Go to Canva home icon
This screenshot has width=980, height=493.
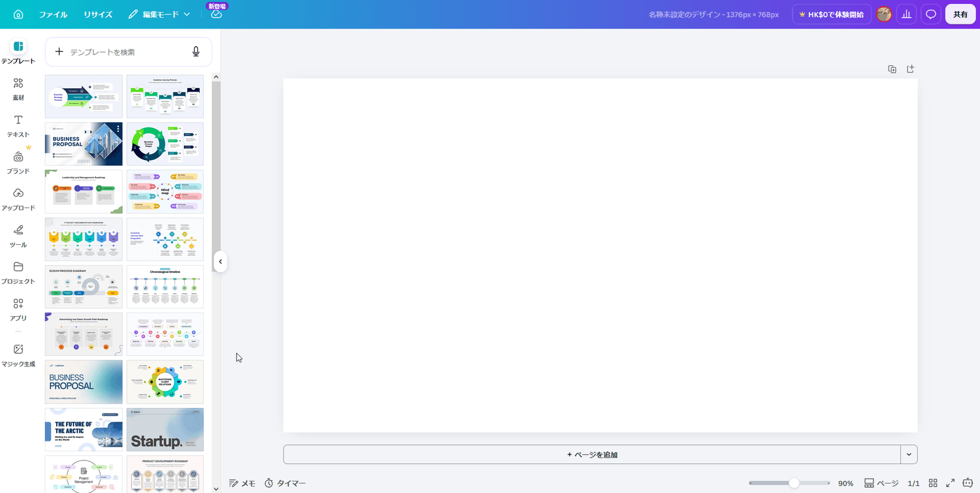click(x=18, y=14)
